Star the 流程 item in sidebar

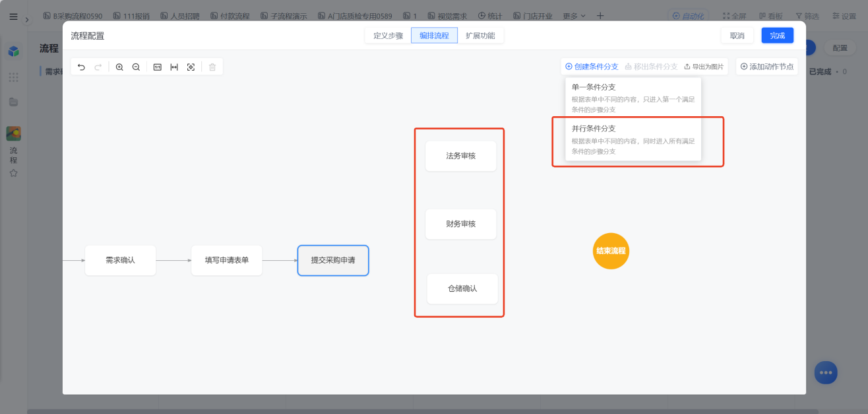13,173
